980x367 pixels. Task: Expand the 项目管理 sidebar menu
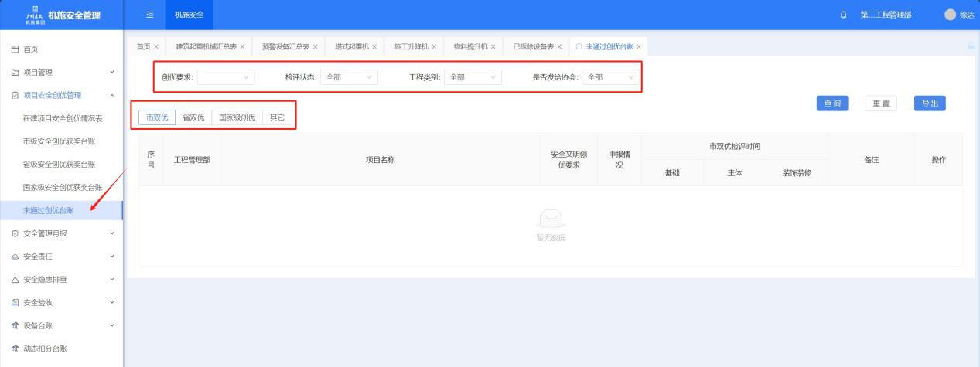[x=60, y=73]
